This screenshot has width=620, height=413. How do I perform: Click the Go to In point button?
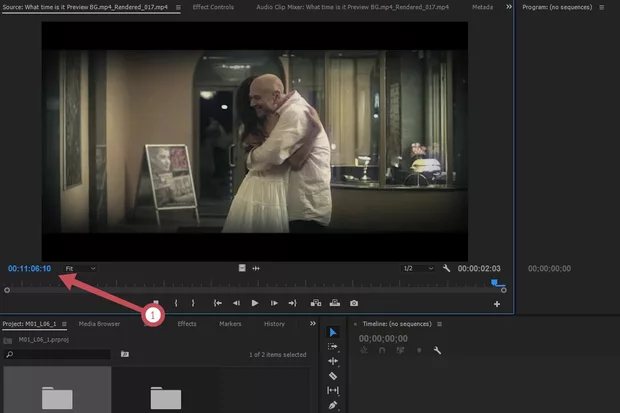click(x=217, y=303)
